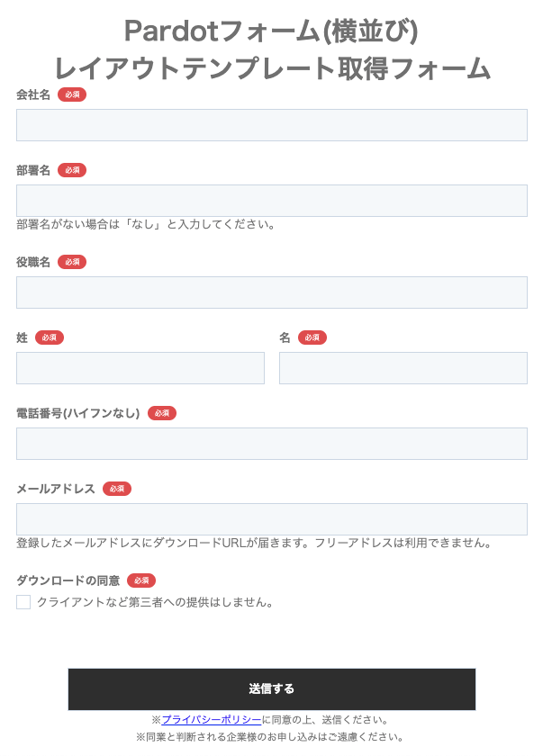
Task: Click the 会社名 text input field
Action: (x=271, y=125)
